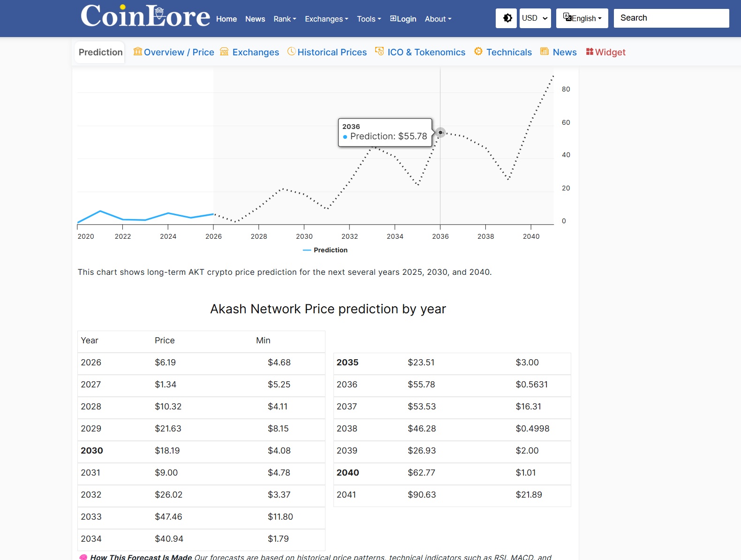Click the Overview bank building icon
The image size is (741, 560).
click(x=137, y=51)
